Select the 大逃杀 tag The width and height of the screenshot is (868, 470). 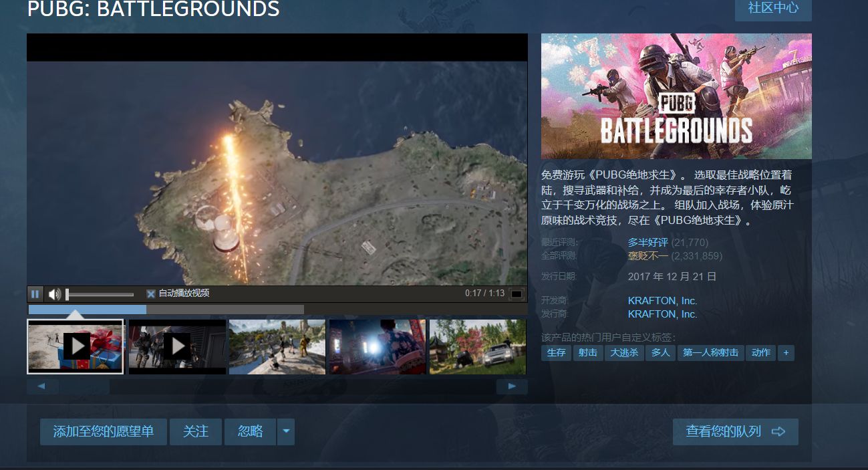pyautogui.click(x=624, y=352)
